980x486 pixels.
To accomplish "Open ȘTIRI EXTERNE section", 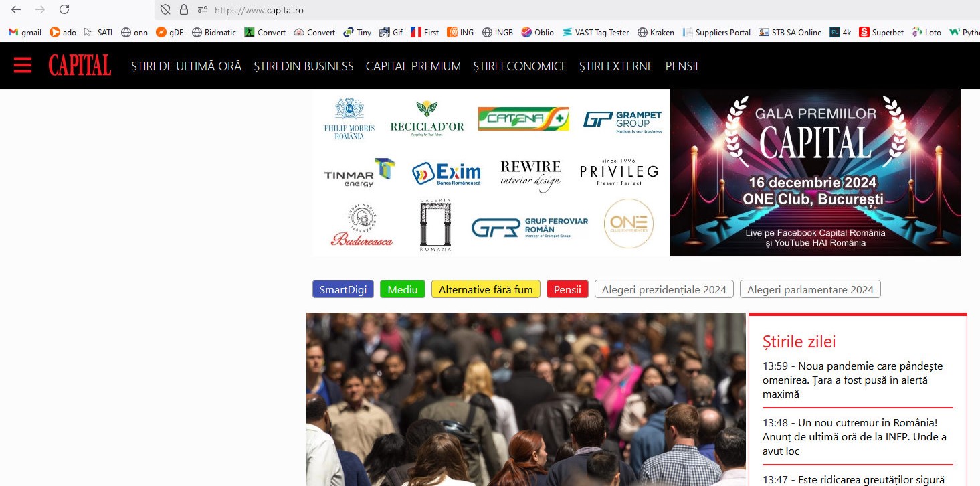I will point(616,66).
